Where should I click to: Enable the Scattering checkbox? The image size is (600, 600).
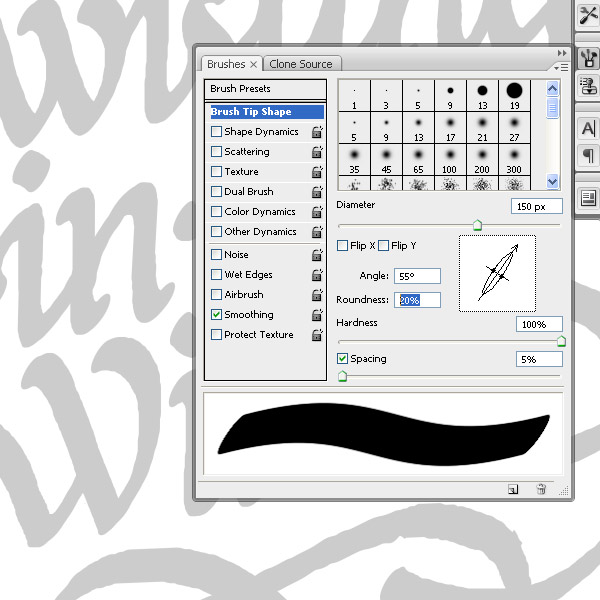(216, 152)
